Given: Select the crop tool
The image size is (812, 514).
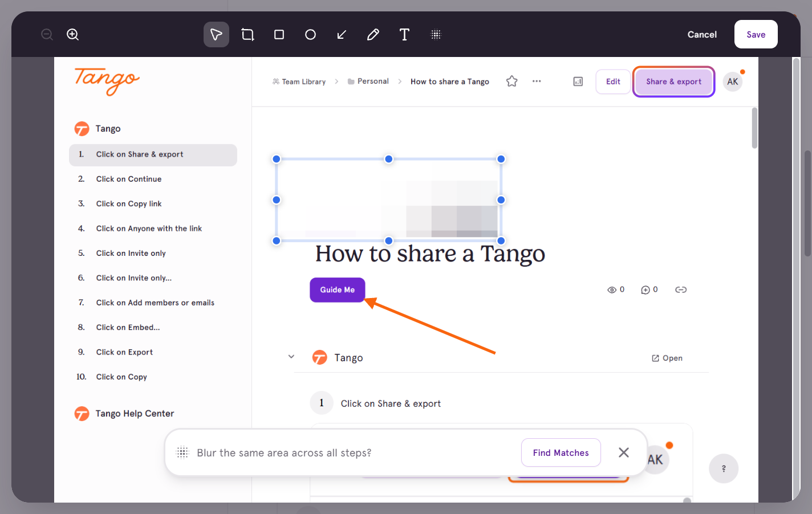Looking at the screenshot, I should pos(247,35).
